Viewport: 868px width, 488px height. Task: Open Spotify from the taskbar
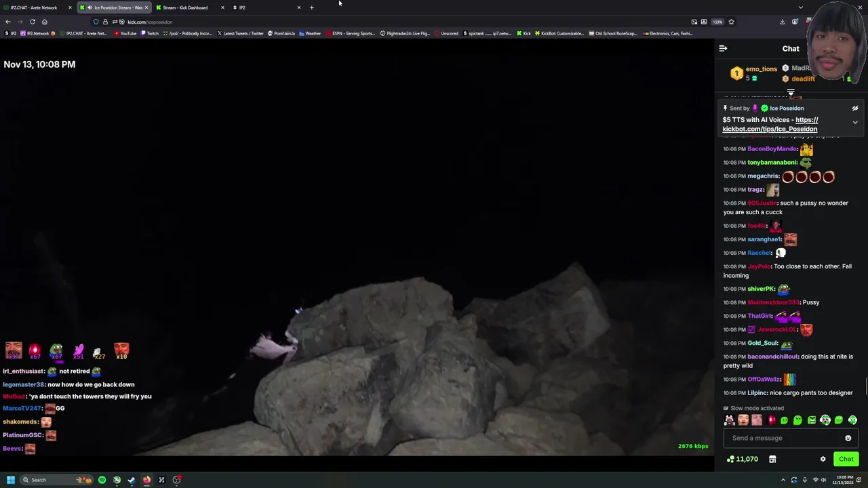102,480
